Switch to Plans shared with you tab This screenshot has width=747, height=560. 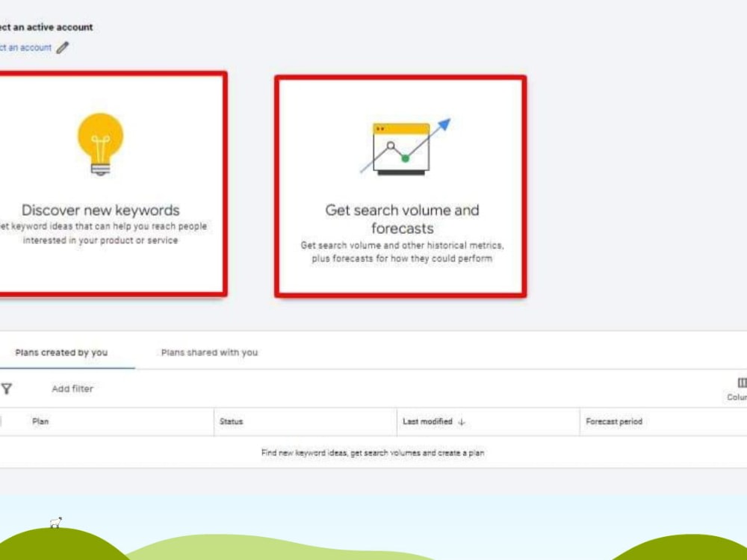(x=210, y=353)
